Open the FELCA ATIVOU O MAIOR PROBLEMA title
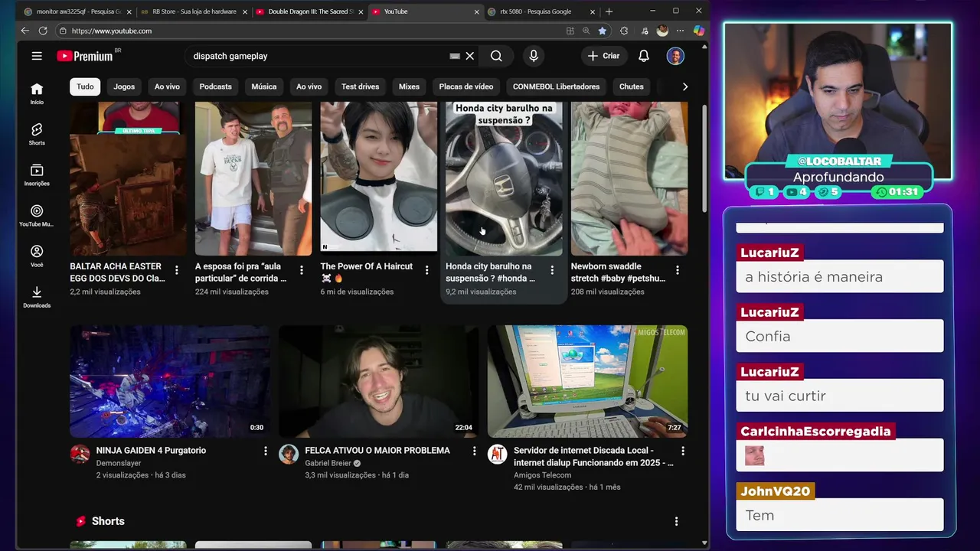Screen dimensions: 980x551 [377, 451]
